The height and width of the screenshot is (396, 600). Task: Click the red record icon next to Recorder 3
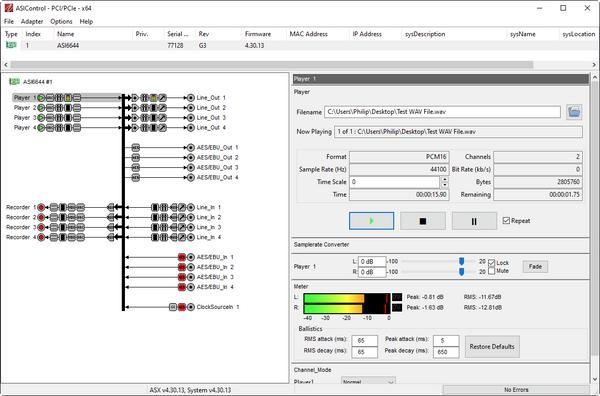coord(41,227)
